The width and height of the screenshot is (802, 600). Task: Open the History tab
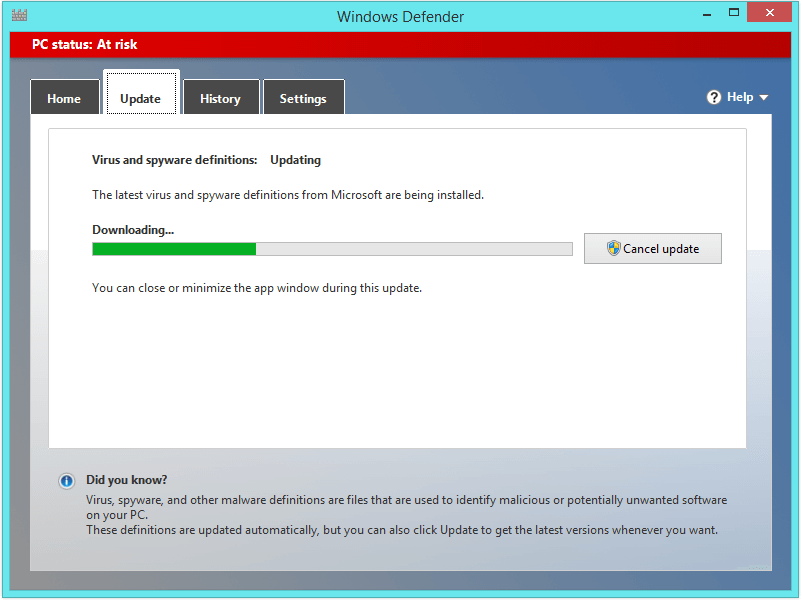click(221, 97)
